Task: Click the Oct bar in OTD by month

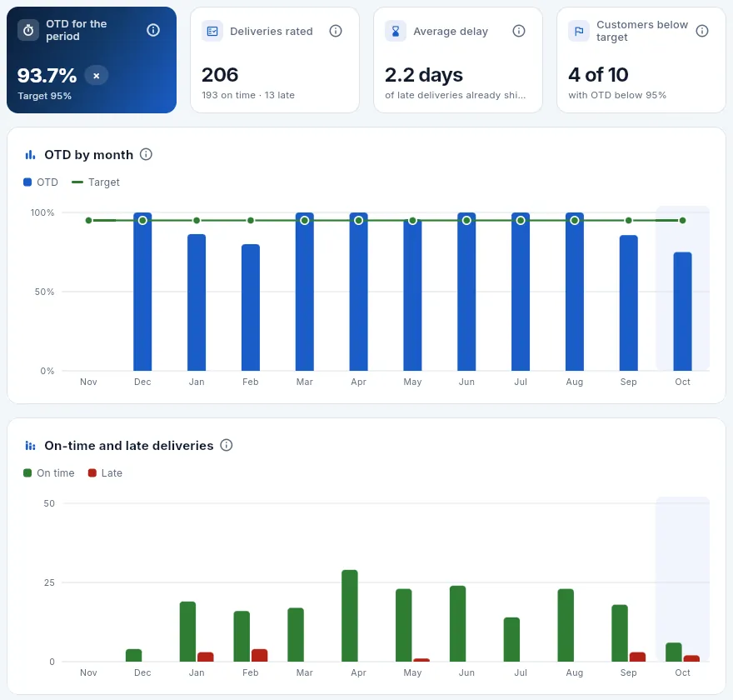Action: (x=682, y=312)
